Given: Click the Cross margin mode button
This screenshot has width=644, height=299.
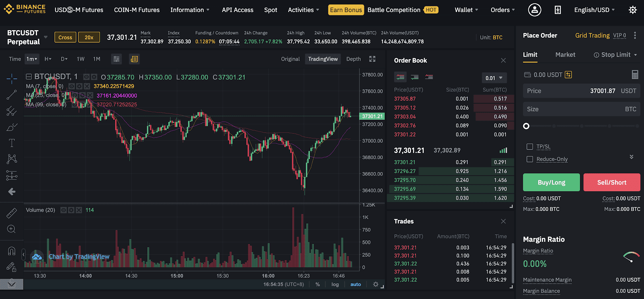Looking at the screenshot, I should (x=65, y=37).
